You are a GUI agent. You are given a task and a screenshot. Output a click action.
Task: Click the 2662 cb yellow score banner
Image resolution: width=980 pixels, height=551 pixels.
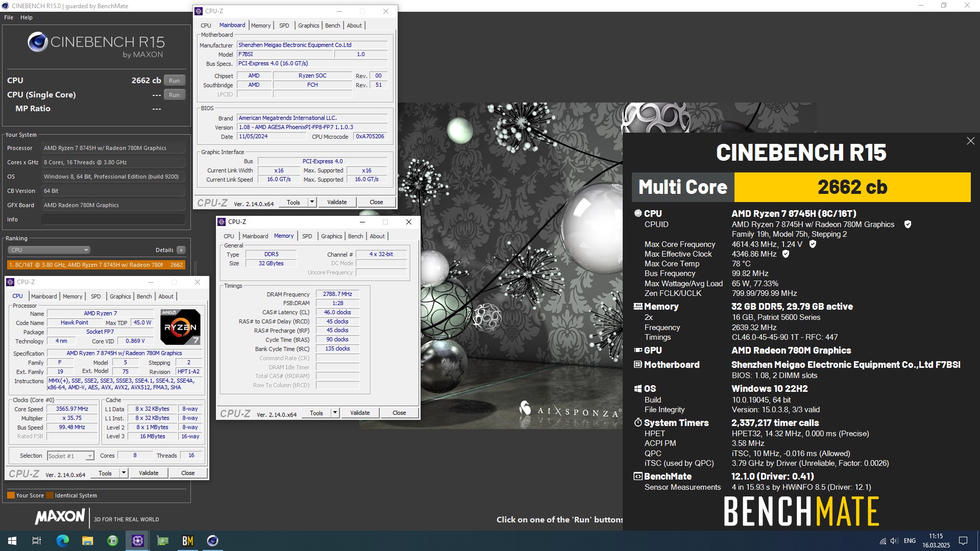852,187
